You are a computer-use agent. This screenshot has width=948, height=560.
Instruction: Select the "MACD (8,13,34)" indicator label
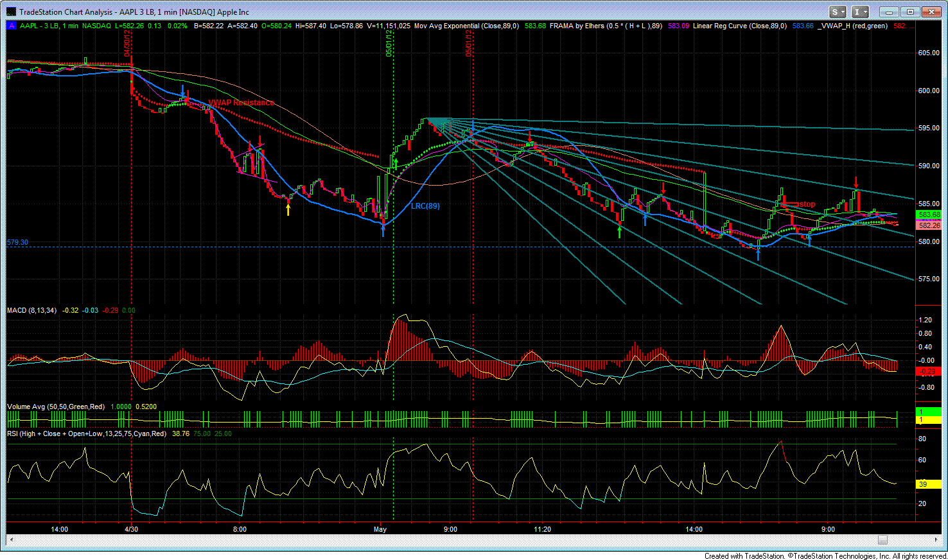[x=31, y=311]
